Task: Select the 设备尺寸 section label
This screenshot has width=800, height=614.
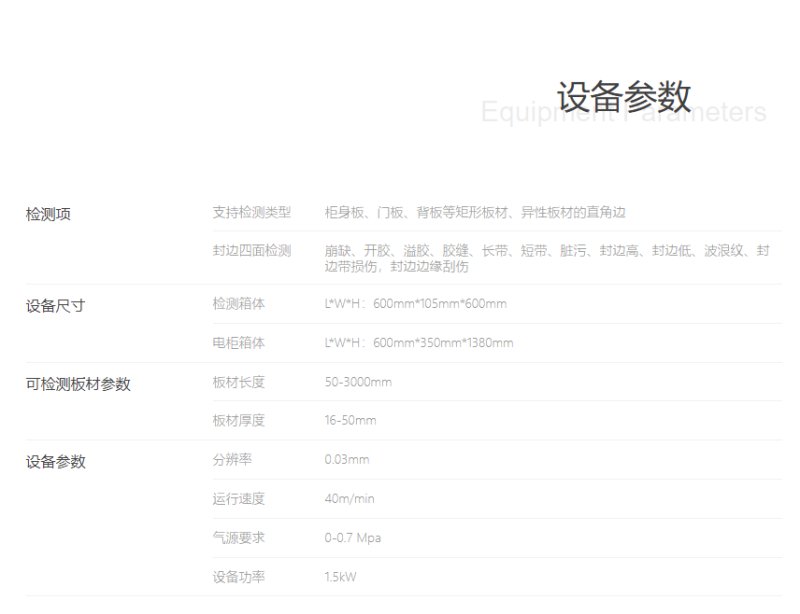Action: pyautogui.click(x=55, y=305)
